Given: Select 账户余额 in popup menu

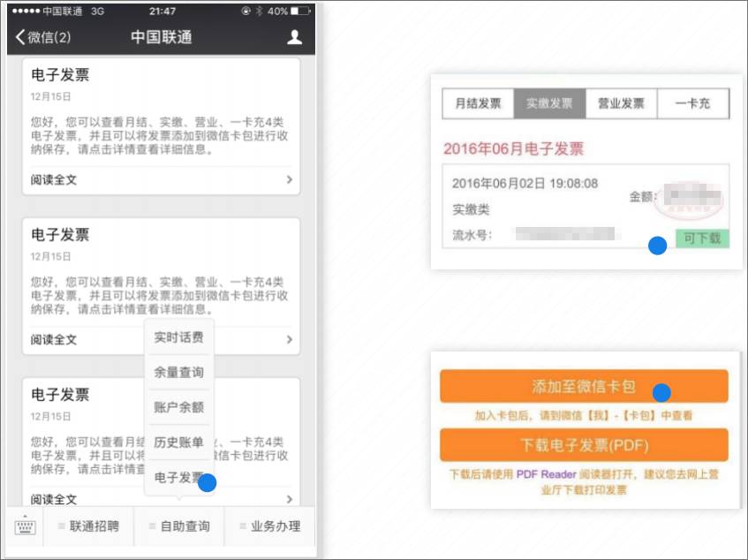Looking at the screenshot, I should point(179,407).
